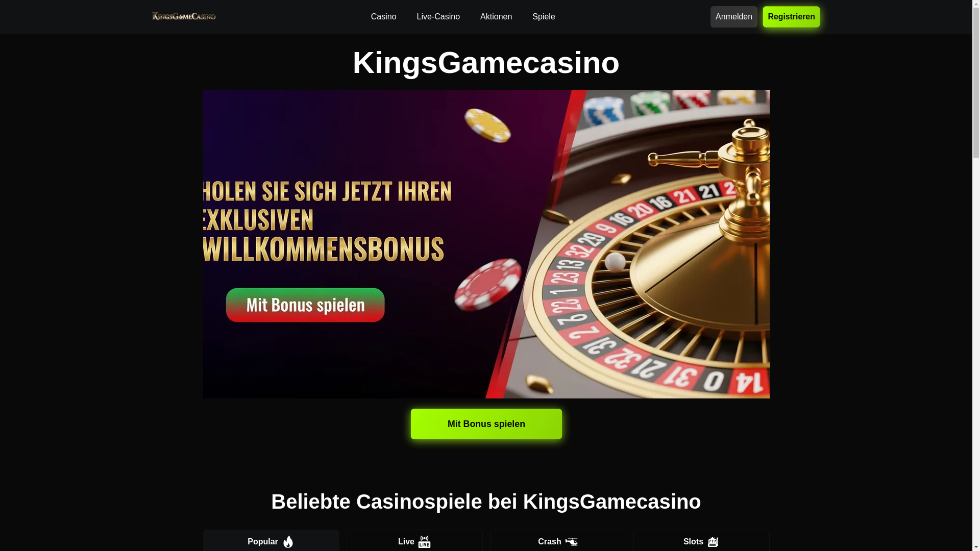The height and width of the screenshot is (551, 980).
Task: Switch to the Crash games tab
Action: click(558, 541)
